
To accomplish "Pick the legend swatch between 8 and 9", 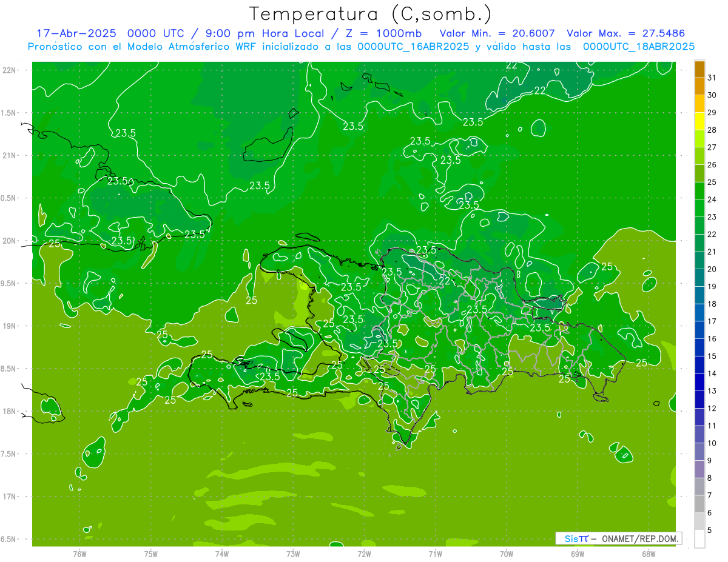I will pyautogui.click(x=700, y=469).
